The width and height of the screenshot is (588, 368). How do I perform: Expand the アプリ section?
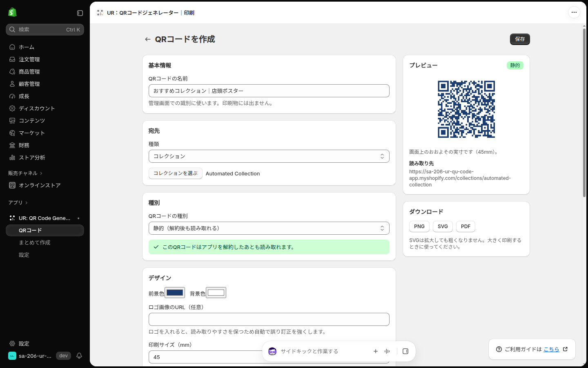(18, 203)
